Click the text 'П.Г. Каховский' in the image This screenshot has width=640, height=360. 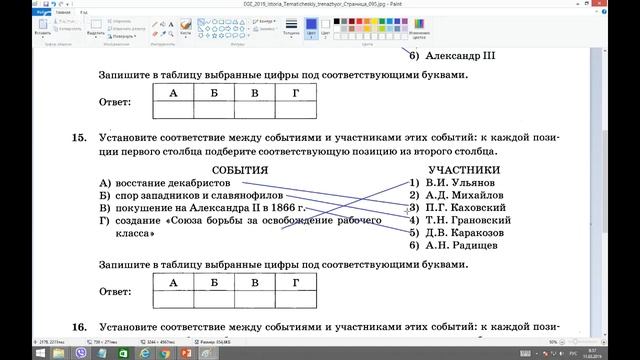point(466,208)
